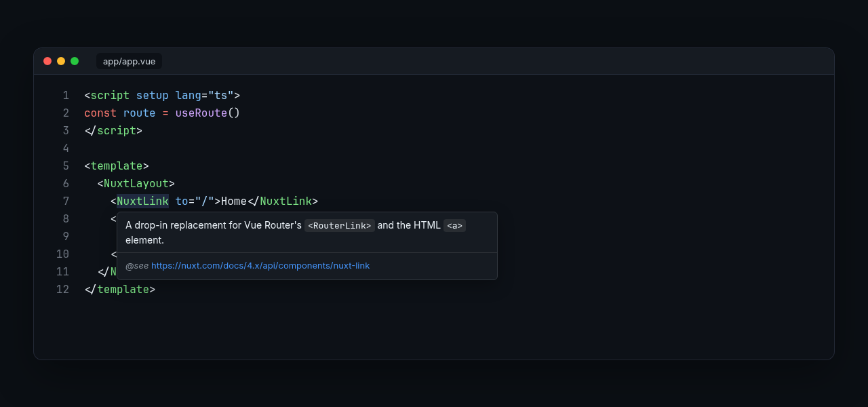
Task: Click the closing NuxtLink tag on line 7
Action: pos(285,201)
